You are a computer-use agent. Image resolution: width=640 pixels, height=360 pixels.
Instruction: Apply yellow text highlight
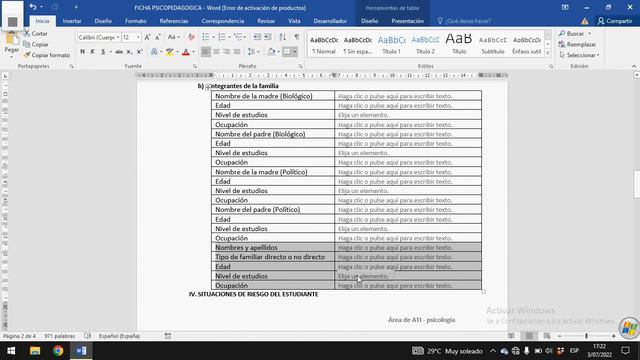click(x=169, y=52)
